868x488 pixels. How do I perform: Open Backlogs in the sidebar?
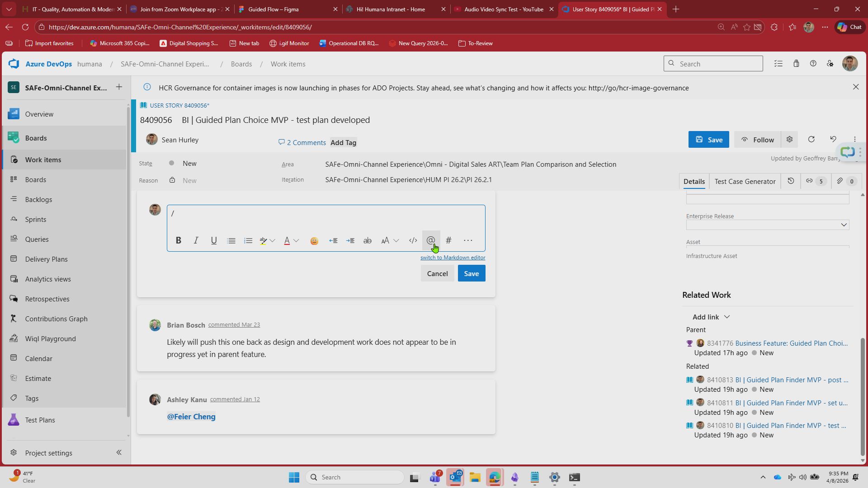click(x=38, y=200)
